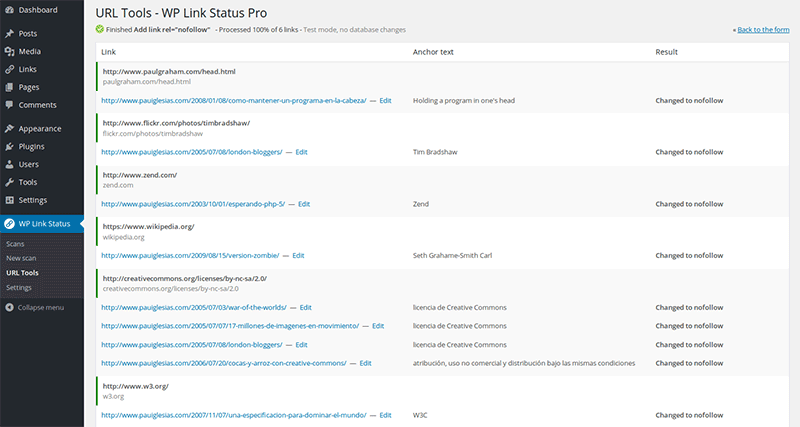Viewport: 800px width, 427px height.
Task: Click the Dashboard icon in sidebar
Action: tap(9, 10)
